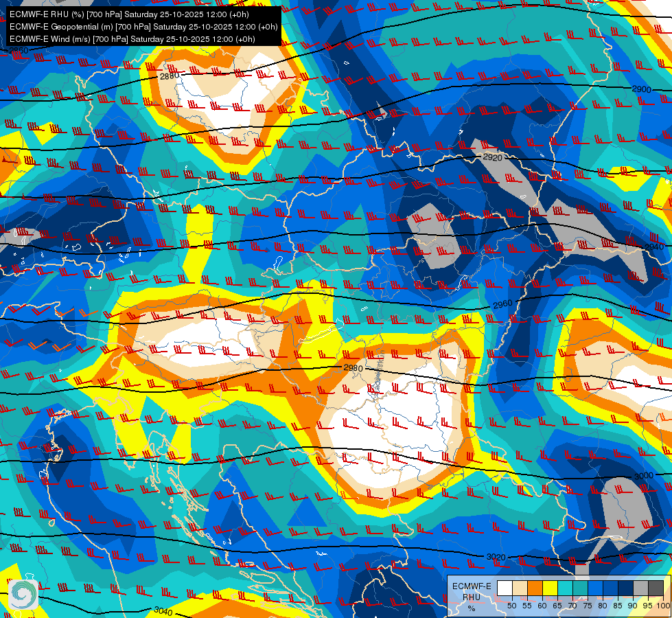Image resolution: width=672 pixels, height=618 pixels.
Task: Click the legend tick value 80
Action: tap(603, 606)
